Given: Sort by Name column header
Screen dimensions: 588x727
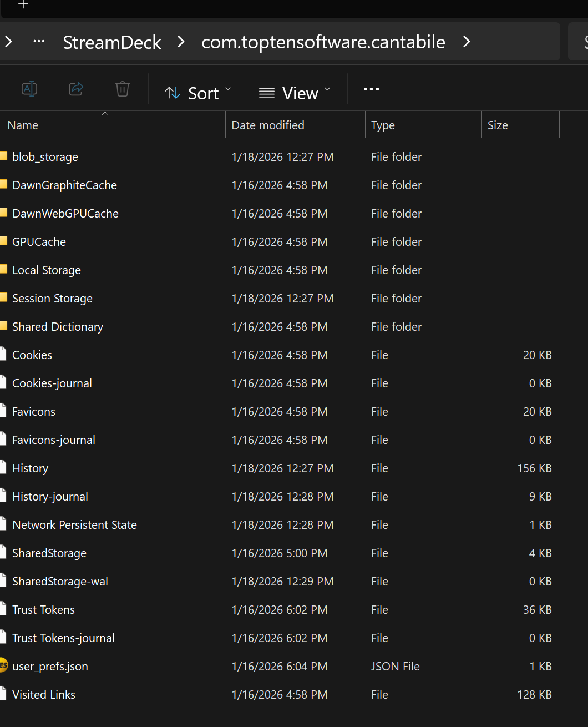Looking at the screenshot, I should point(23,125).
